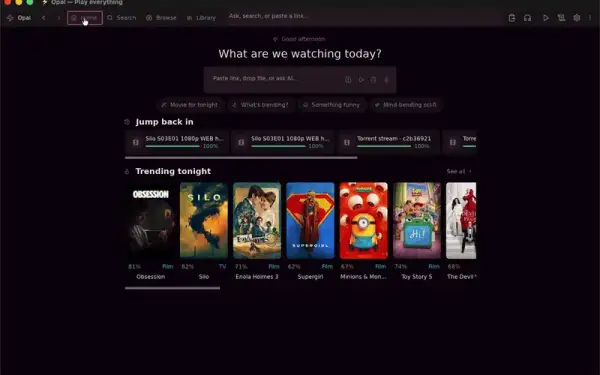The height and width of the screenshot is (375, 600).
Task: Resume 'Torrent stream - c2b36921' item
Action: click(388, 142)
